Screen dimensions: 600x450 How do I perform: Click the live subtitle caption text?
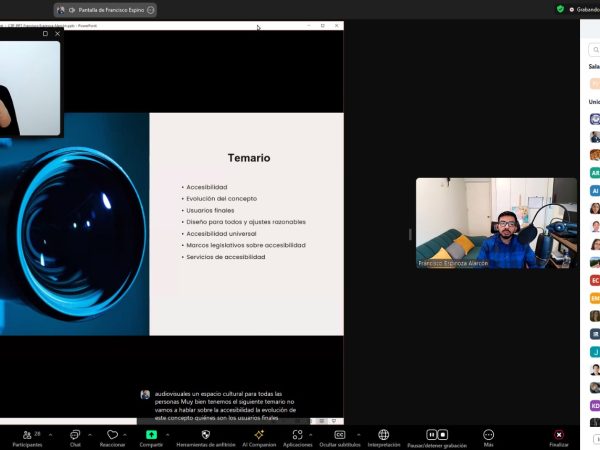[225, 406]
